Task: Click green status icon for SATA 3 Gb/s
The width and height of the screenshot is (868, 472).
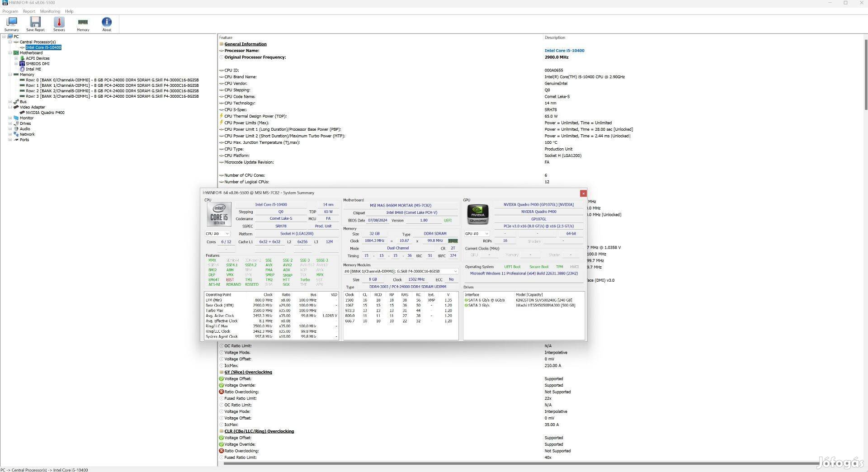Action: pyautogui.click(x=466, y=305)
